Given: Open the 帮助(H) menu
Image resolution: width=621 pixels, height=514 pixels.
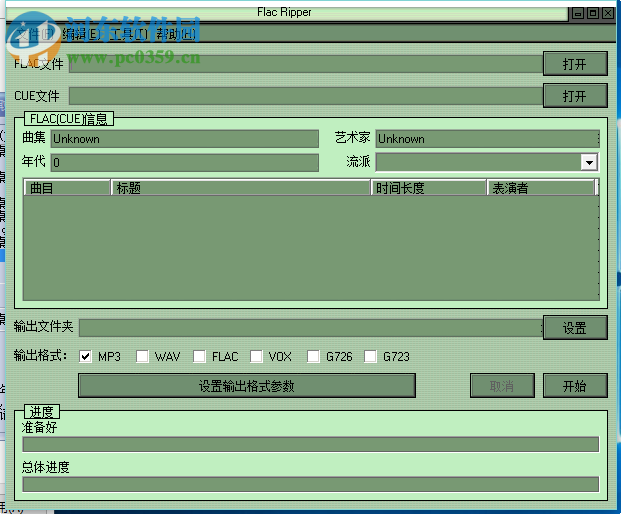Looking at the screenshot, I should 176,34.
